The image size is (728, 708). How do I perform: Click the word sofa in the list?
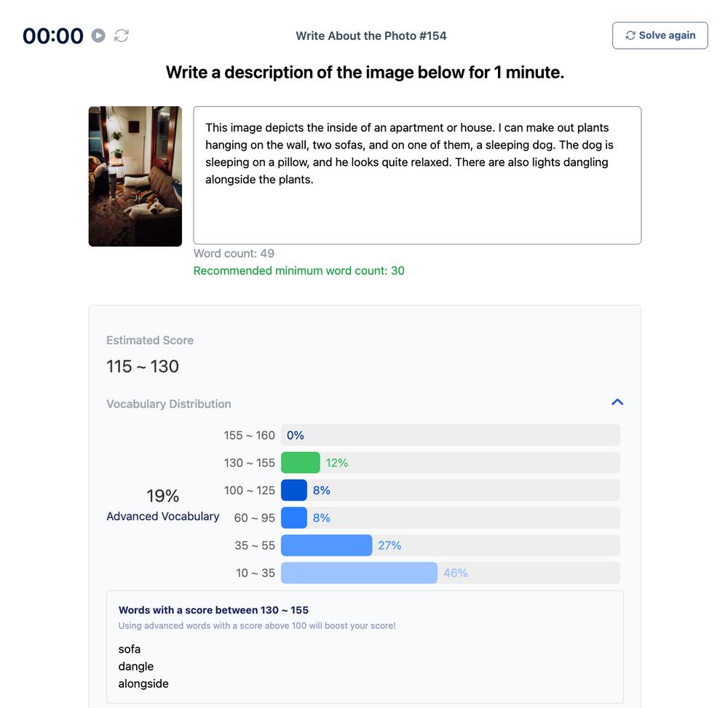[x=130, y=649]
